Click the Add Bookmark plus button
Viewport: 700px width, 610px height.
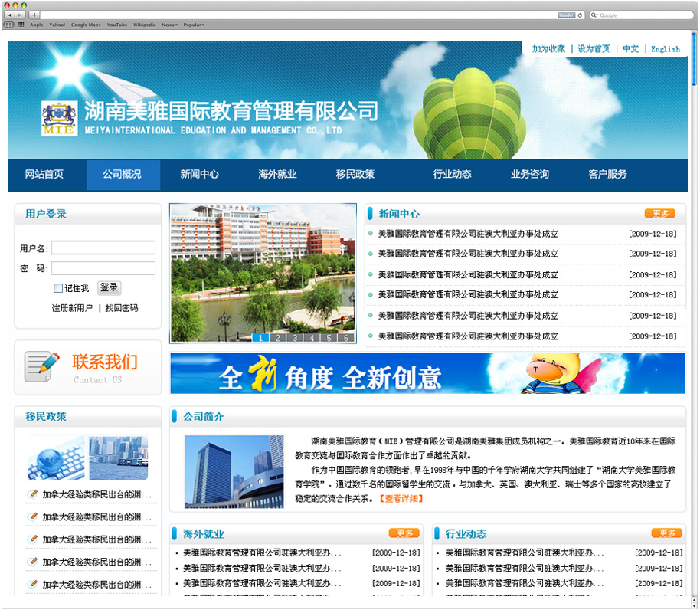[x=34, y=15]
